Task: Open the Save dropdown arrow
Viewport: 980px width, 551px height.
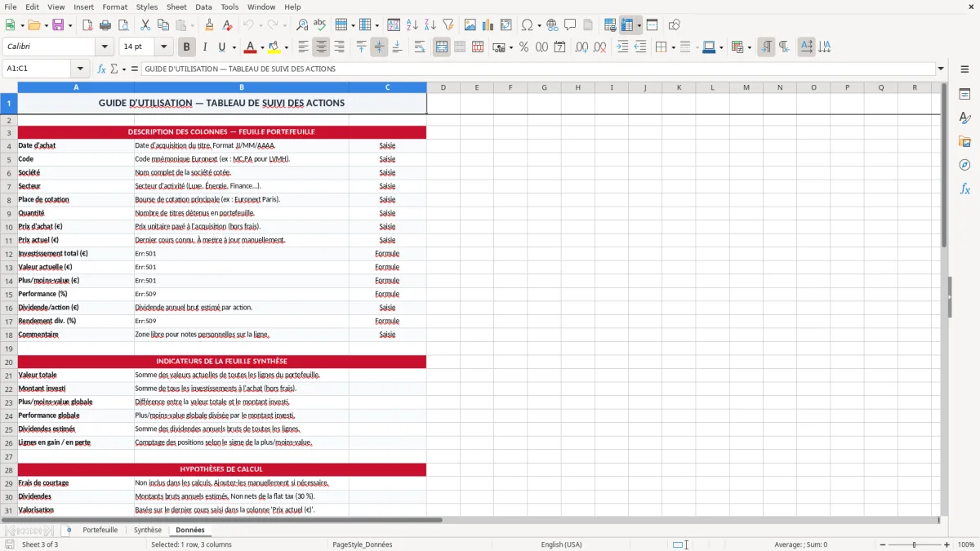Action: (x=70, y=25)
